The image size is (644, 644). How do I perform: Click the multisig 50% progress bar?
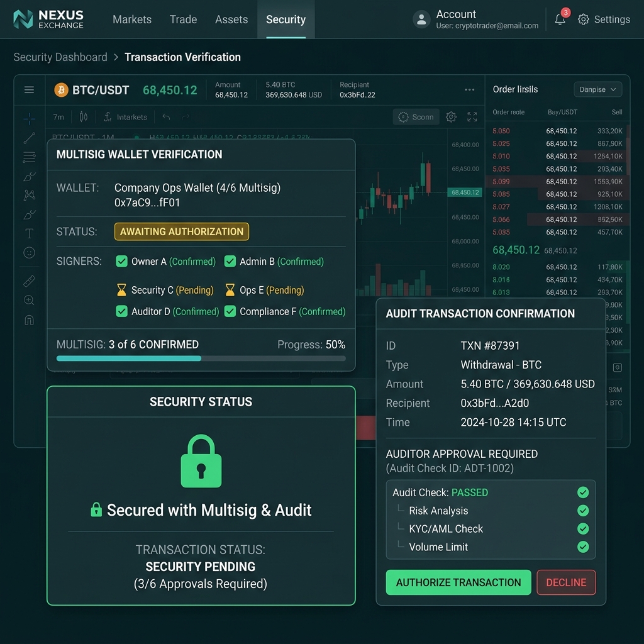pos(201,358)
